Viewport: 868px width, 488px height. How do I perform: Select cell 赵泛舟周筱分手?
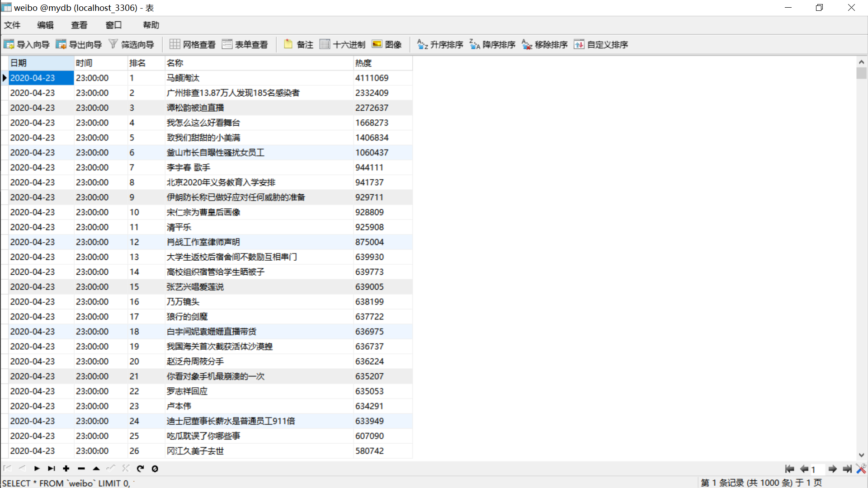click(x=259, y=361)
